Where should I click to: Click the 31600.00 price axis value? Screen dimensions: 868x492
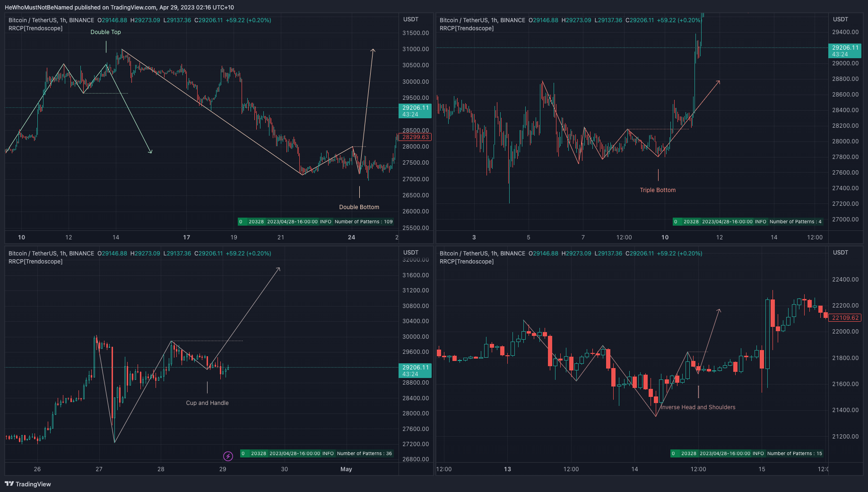pos(416,275)
